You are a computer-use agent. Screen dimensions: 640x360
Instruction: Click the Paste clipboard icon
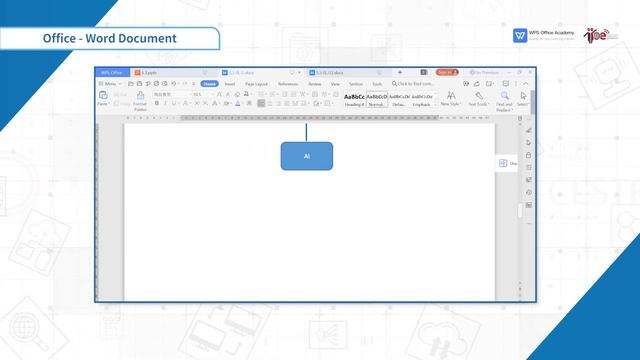click(103, 96)
